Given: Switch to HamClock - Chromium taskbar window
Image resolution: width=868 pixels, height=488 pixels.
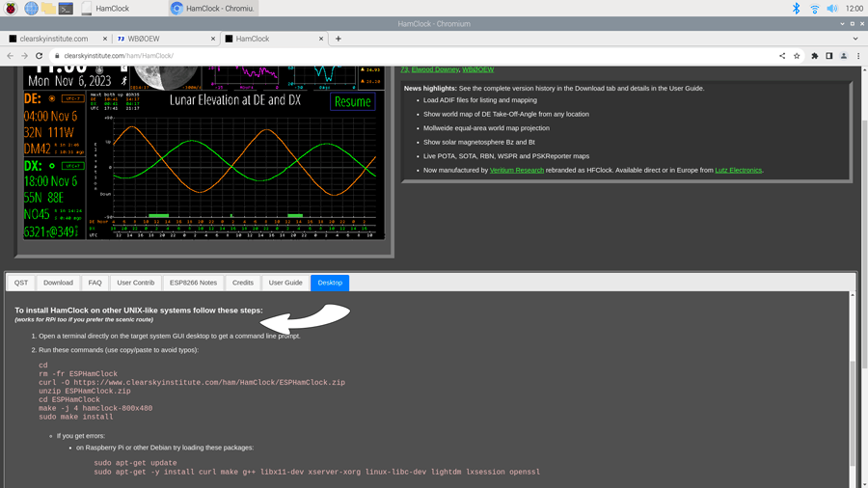Looking at the screenshot, I should tap(213, 9).
